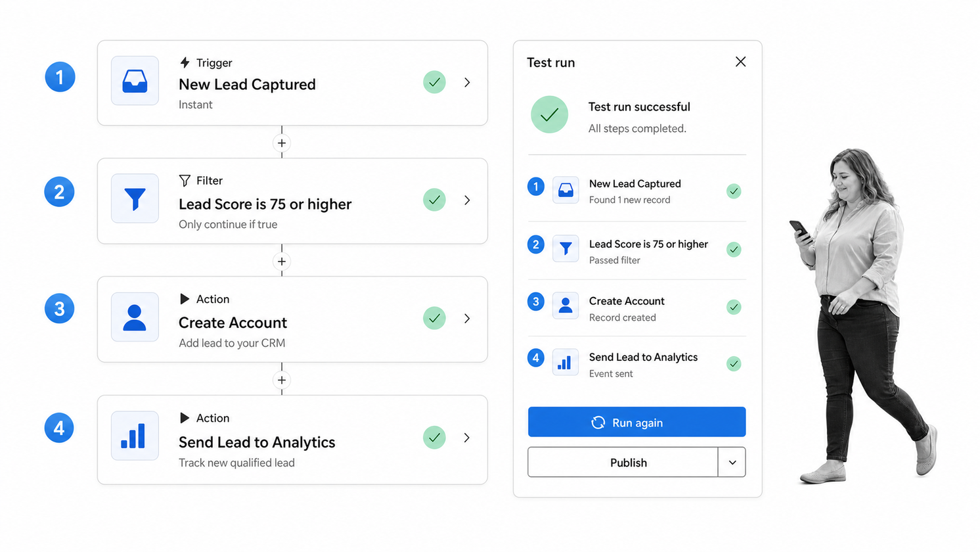Click the play triangle above Send Lead to Analytics
980x552 pixels.
185,418
